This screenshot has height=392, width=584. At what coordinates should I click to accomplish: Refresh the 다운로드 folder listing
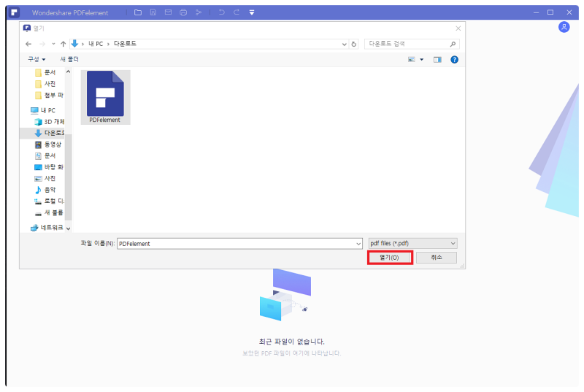354,44
